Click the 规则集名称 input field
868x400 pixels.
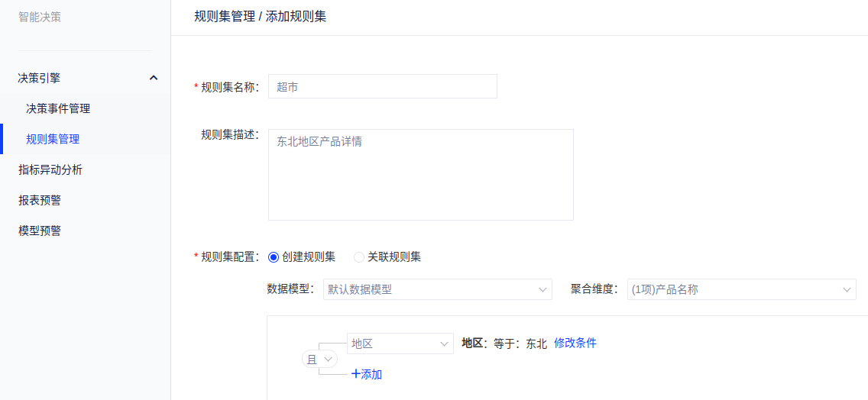point(382,86)
